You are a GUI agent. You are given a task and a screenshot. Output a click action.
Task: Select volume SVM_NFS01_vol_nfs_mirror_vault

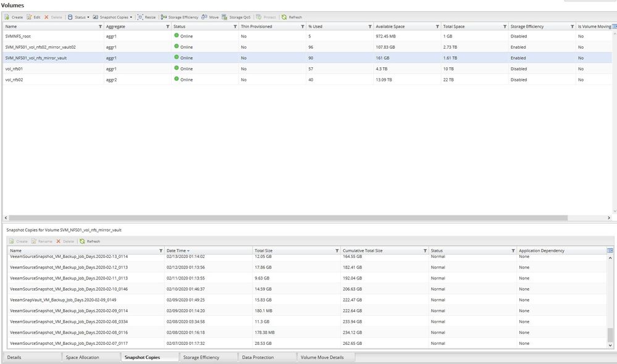[307, 58]
